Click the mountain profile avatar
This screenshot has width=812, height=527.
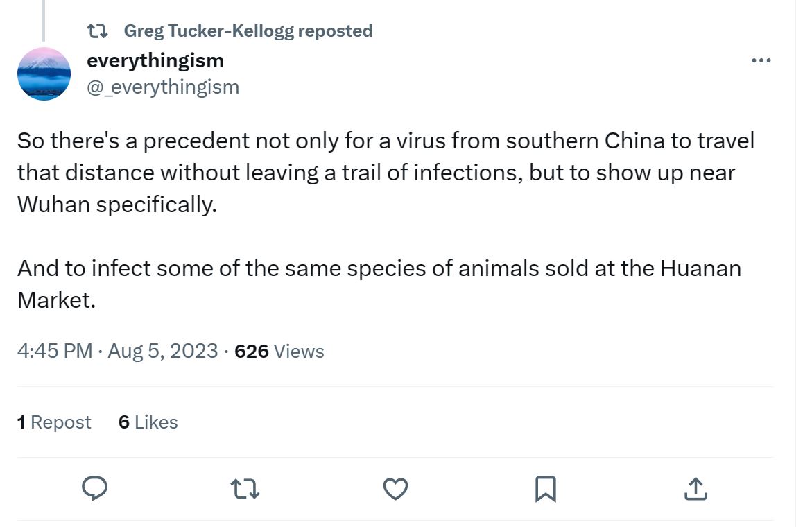[44, 74]
